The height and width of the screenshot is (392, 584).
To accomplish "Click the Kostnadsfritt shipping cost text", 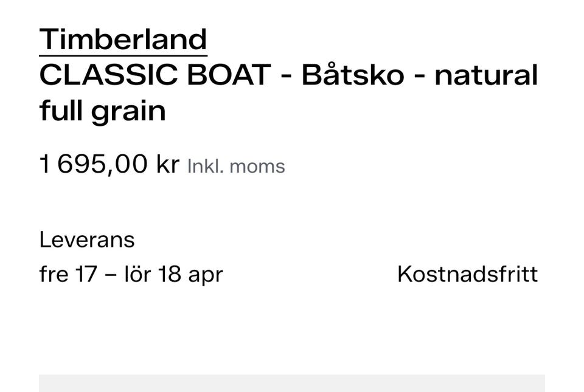I will tap(467, 274).
